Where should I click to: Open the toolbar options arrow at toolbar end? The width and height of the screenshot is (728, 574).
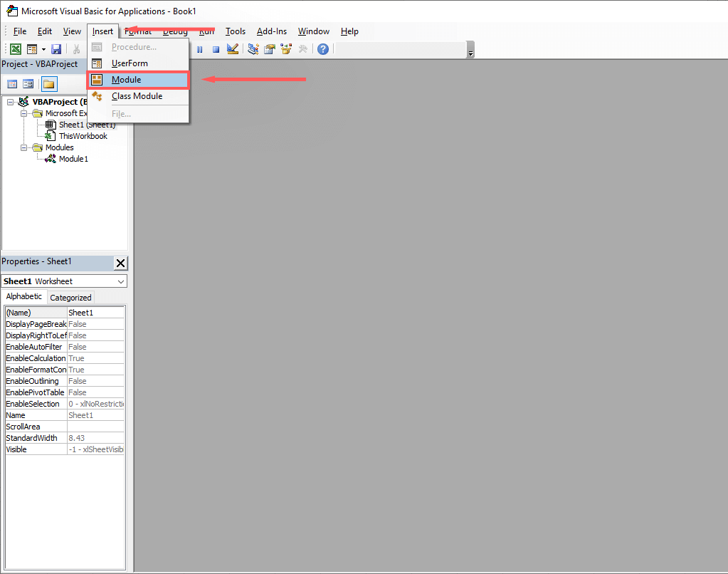[x=470, y=50]
